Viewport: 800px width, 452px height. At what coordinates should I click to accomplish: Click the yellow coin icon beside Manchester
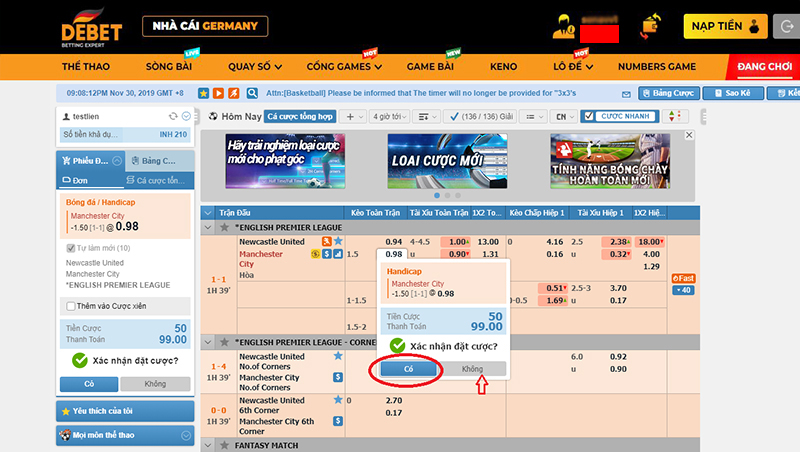[315, 254]
